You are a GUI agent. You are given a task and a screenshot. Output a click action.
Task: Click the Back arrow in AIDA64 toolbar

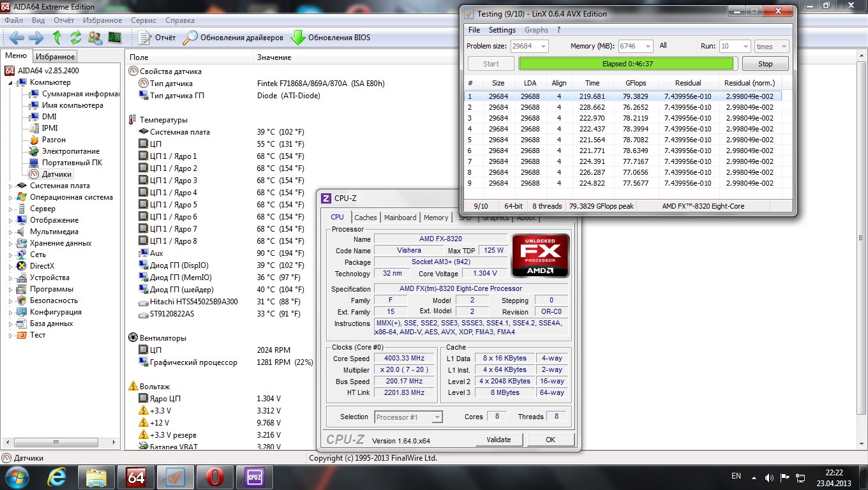click(17, 38)
